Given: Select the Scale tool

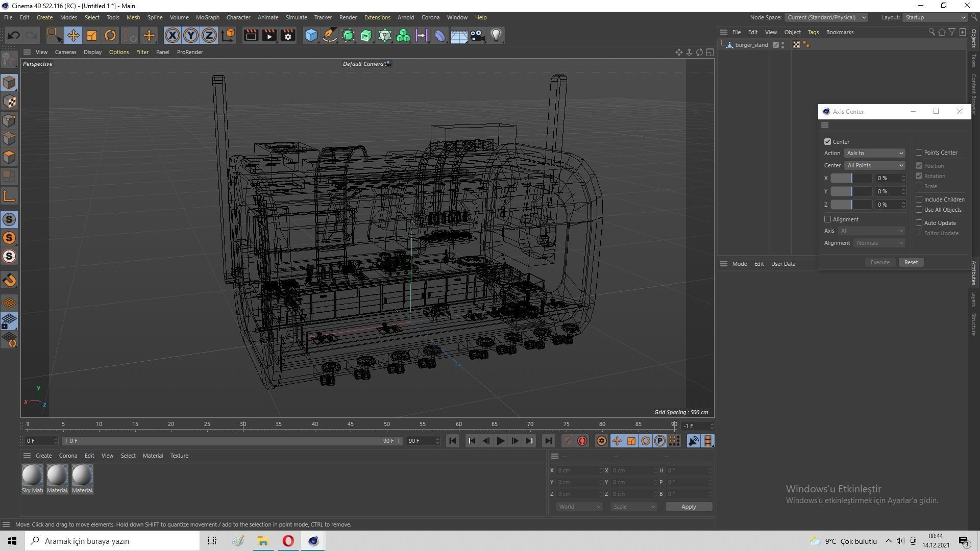Looking at the screenshot, I should click(x=92, y=35).
